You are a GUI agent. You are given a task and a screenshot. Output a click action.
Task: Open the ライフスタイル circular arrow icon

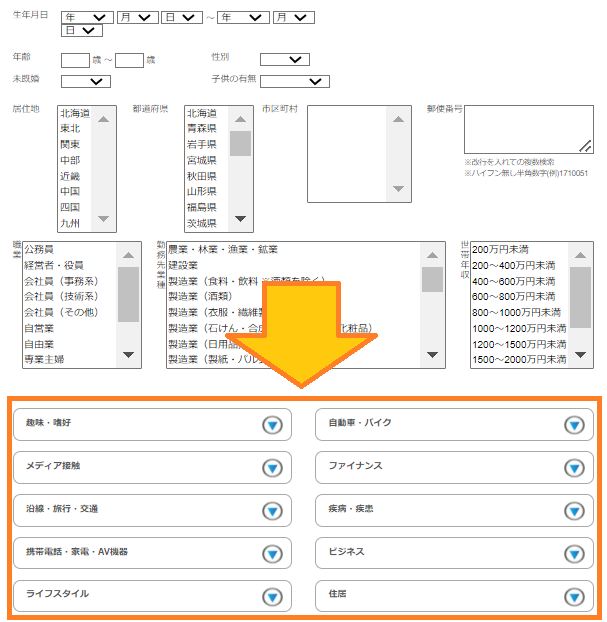(272, 596)
